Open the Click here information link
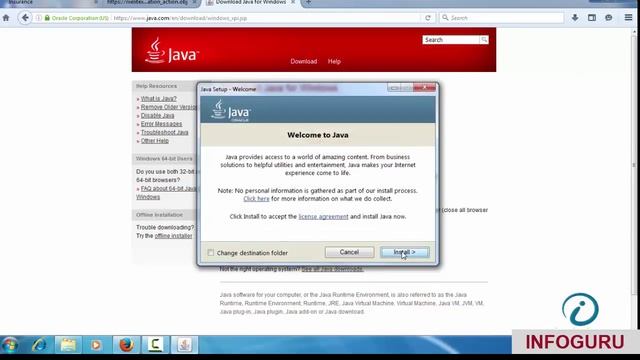Viewport: 640px width, 360px height. pyautogui.click(x=256, y=199)
